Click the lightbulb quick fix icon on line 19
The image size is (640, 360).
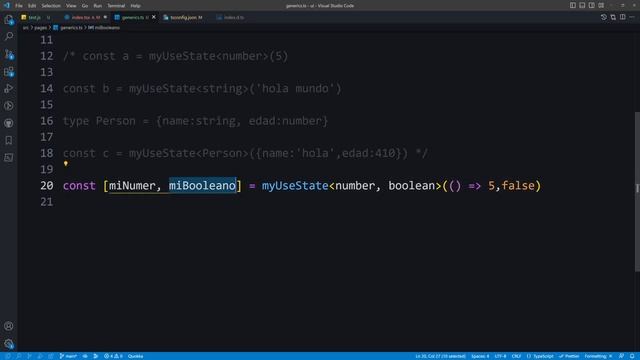[x=66, y=164]
